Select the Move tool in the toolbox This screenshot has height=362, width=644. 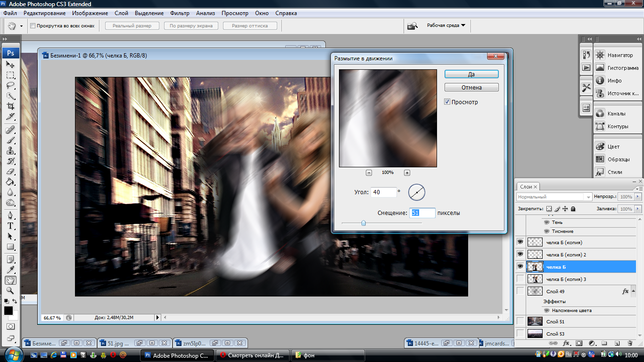(x=10, y=64)
